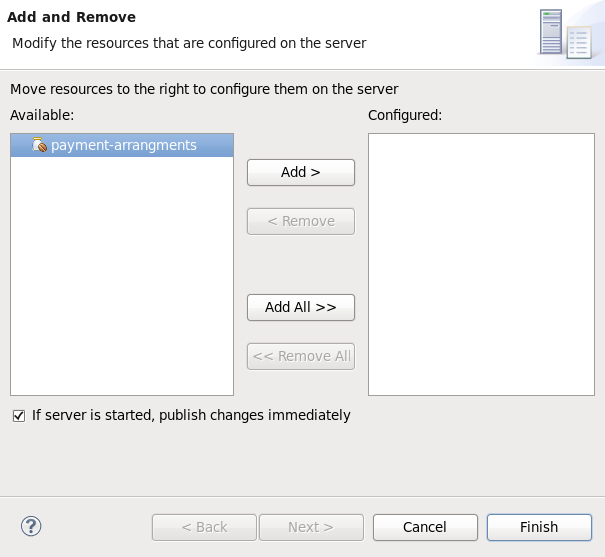605x557 pixels.
Task: Go to previous page with < Back
Action: (x=204, y=527)
